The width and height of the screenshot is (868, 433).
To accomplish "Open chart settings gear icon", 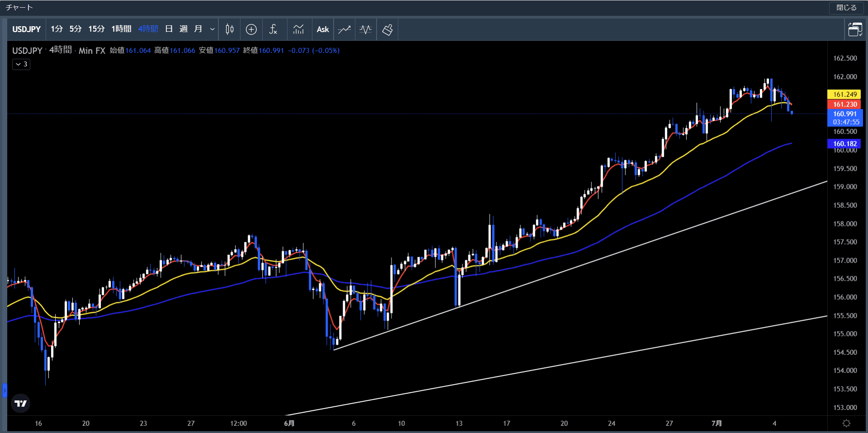I will point(847,423).
